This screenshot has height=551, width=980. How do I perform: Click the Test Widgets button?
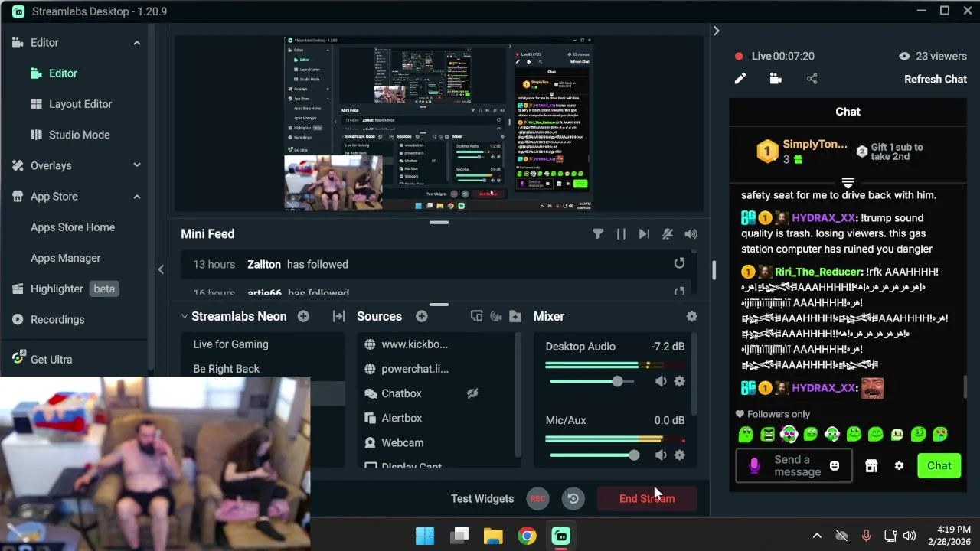482,498
